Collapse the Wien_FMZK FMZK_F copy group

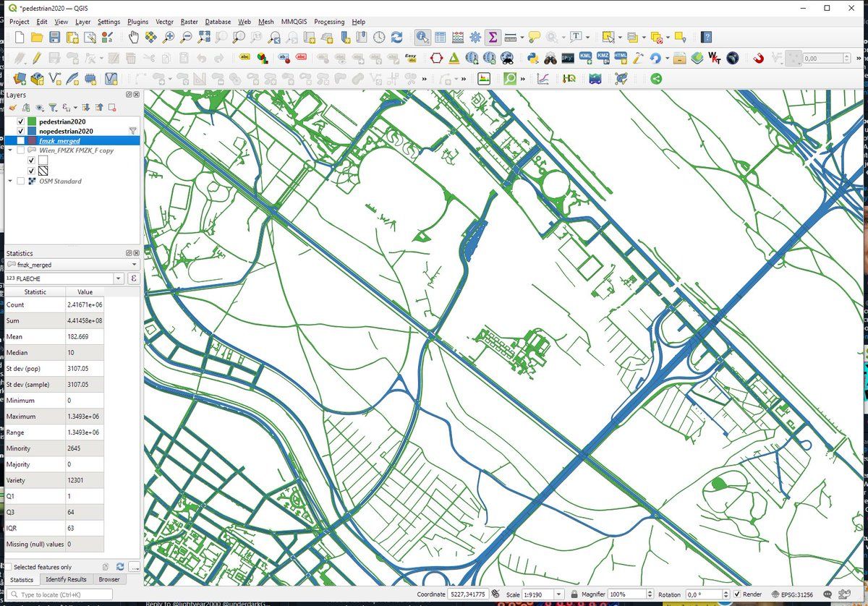tap(10, 150)
